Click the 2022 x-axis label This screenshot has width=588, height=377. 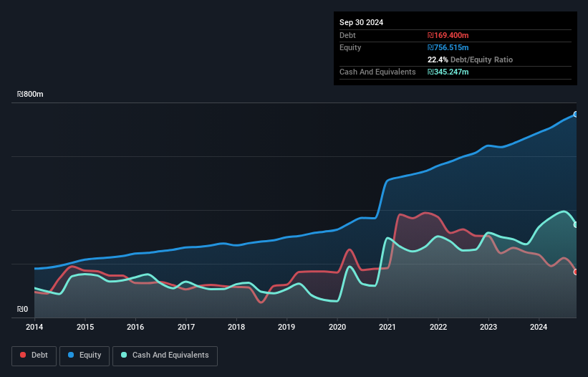438,327
